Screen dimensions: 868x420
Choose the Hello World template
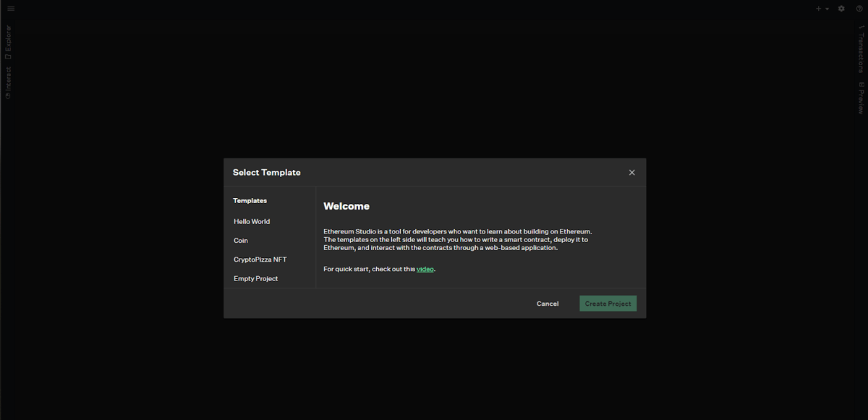pyautogui.click(x=252, y=222)
